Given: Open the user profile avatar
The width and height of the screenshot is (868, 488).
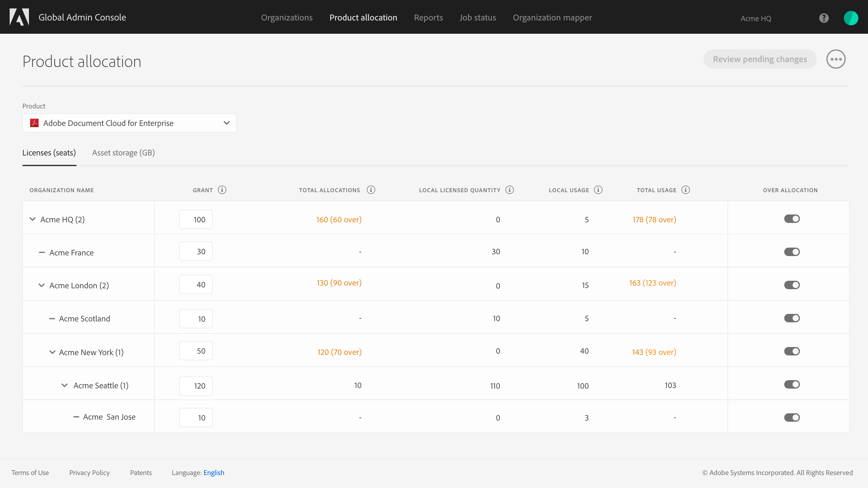Looking at the screenshot, I should tap(851, 18).
